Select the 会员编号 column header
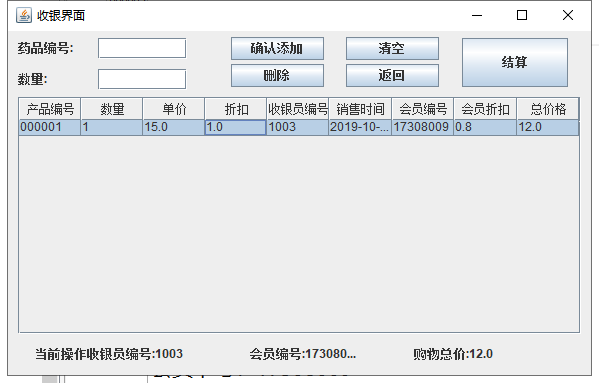 point(423,109)
